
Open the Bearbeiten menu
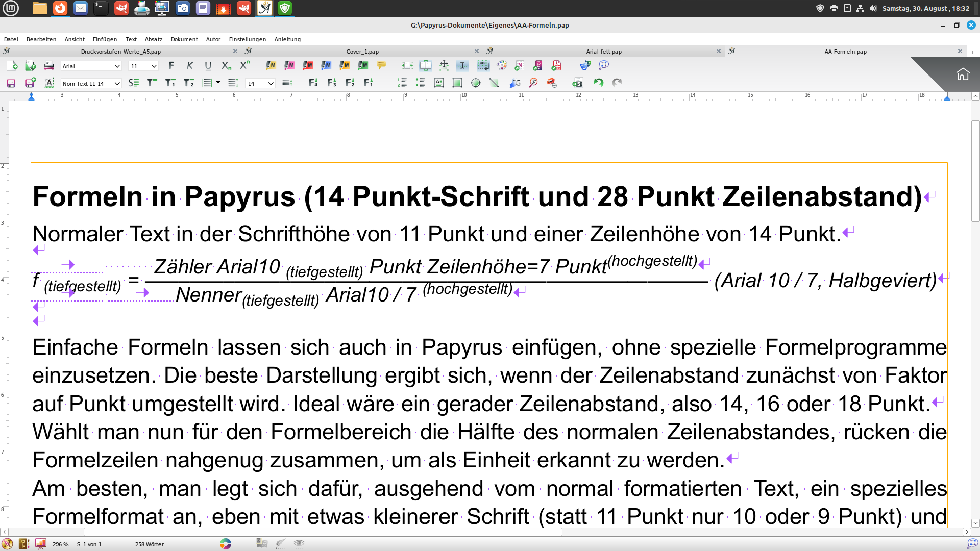(x=41, y=39)
